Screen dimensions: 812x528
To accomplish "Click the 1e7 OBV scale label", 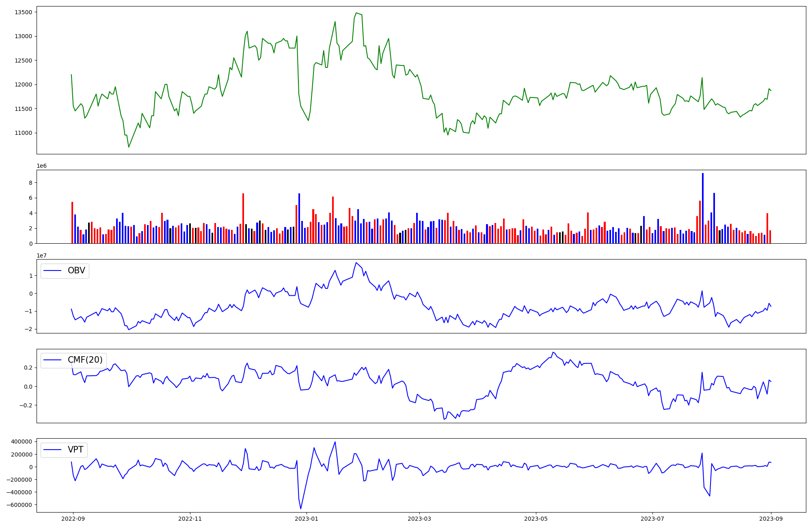I will [41, 255].
